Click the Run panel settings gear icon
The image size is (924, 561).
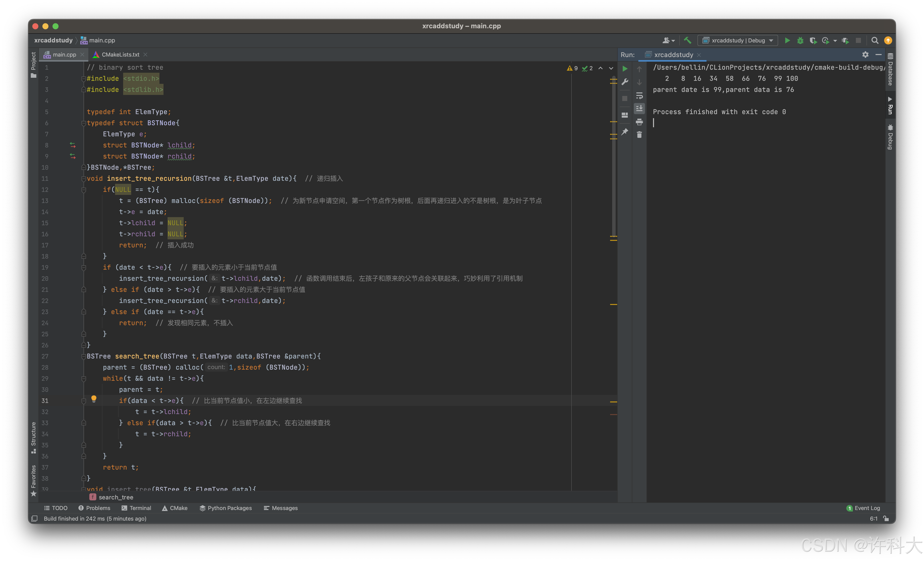click(x=865, y=55)
